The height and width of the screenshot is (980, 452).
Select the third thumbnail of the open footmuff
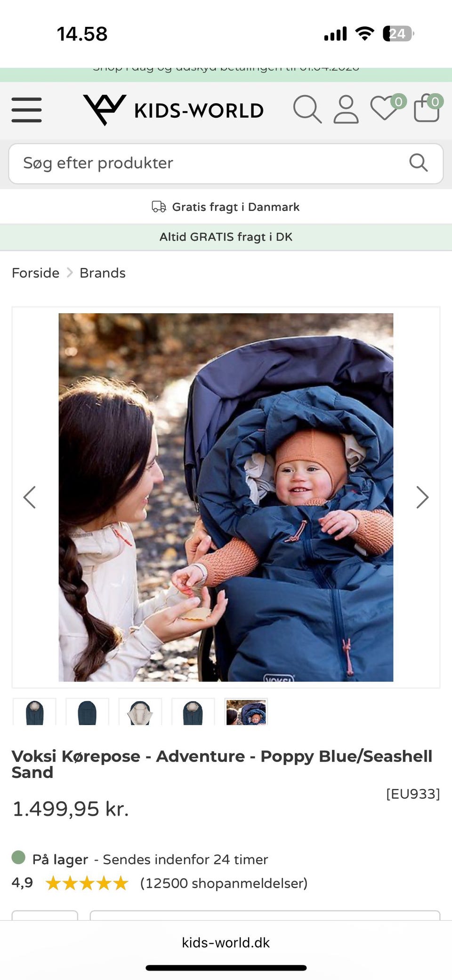140,712
